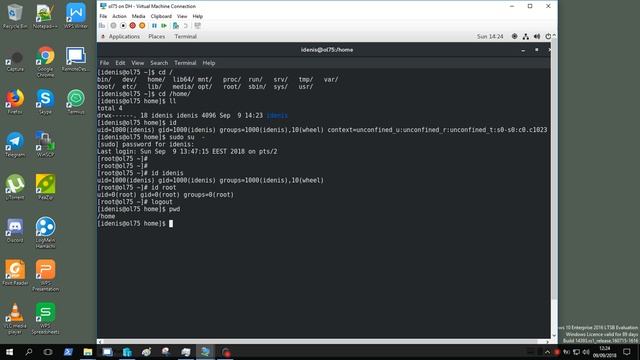This screenshot has height=360, width=640.
Task: Select Firefox desktop icon
Action: coord(15,101)
